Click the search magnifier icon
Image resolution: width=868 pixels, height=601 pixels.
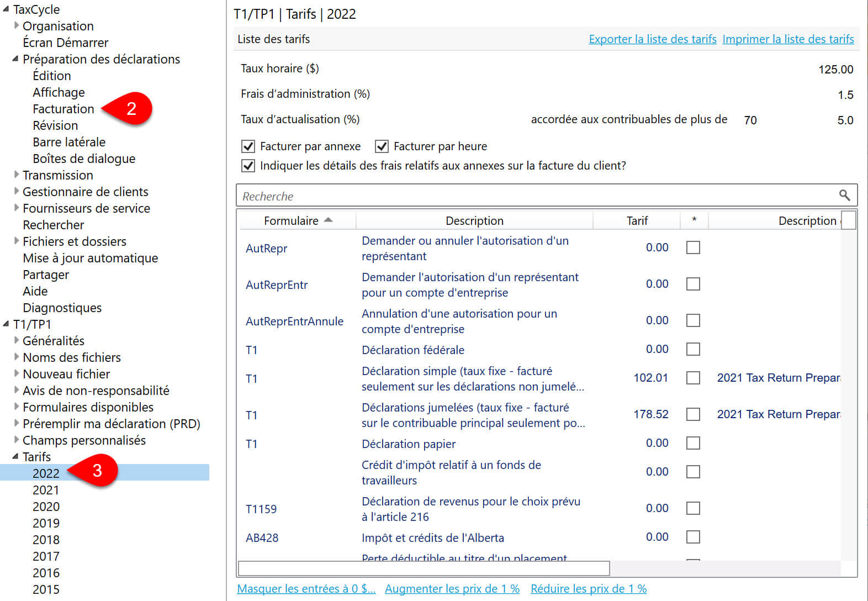tap(844, 195)
